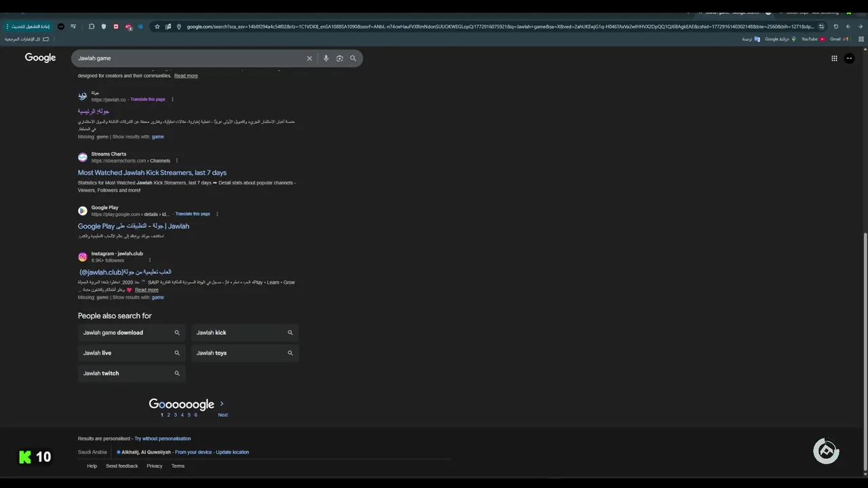Screen dimensions: 868x488
Task: Open site settings tune icon in address bar
Action: (x=822, y=26)
